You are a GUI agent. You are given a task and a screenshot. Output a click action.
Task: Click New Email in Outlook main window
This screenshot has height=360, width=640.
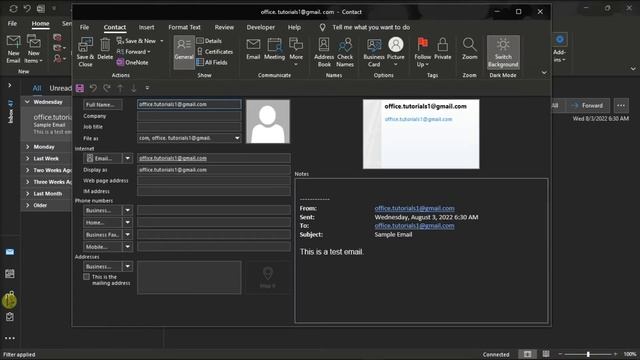pyautogui.click(x=13, y=49)
